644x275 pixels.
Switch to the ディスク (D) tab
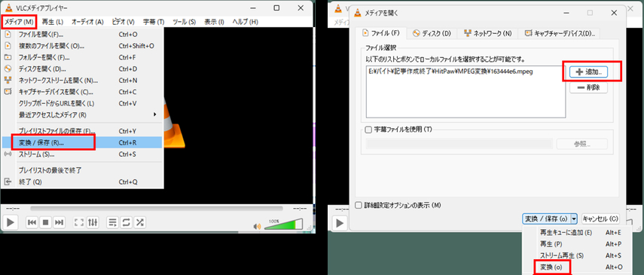(432, 33)
